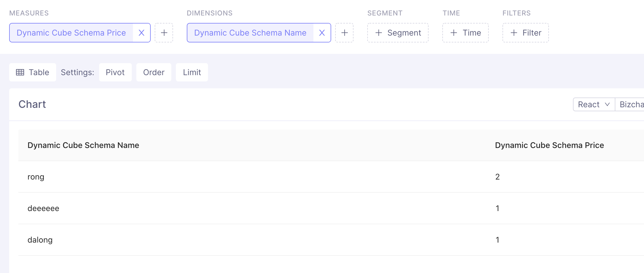Viewport: 644px width, 273px height.
Task: Open the Dynamic Cube Schema Price measure selector
Action: pos(71,33)
